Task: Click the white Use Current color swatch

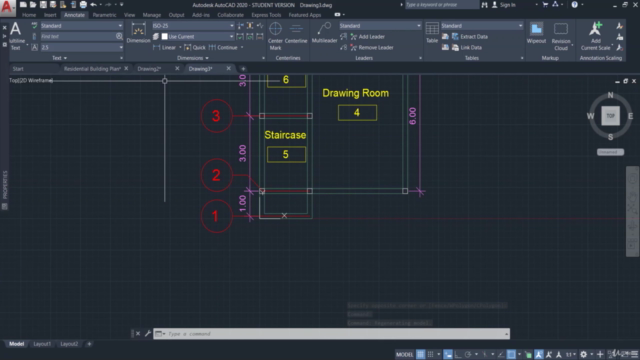Action: point(164,36)
